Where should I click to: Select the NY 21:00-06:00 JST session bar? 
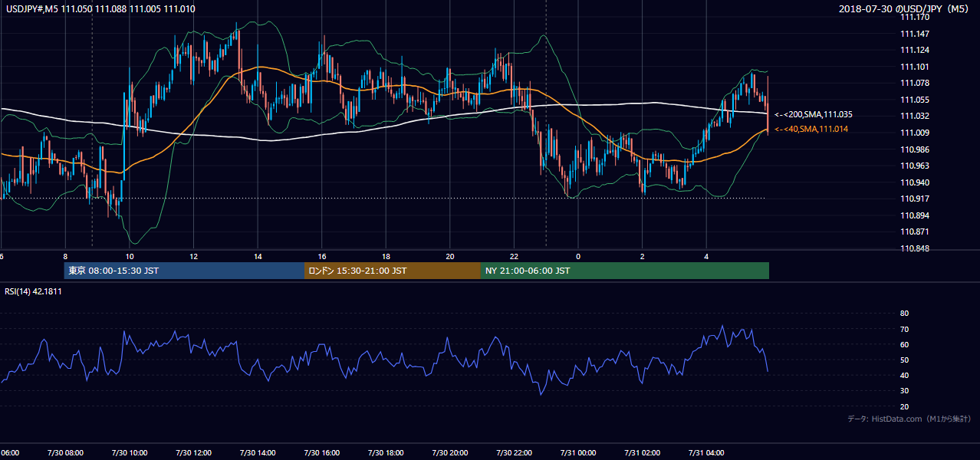coord(625,271)
